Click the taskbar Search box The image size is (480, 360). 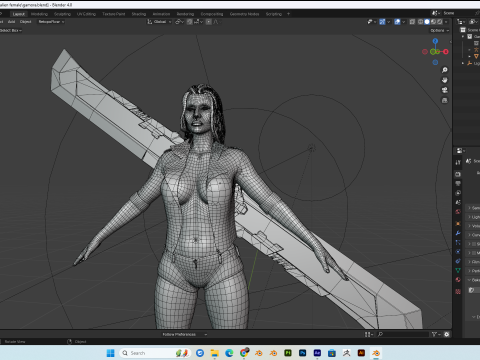(155, 353)
